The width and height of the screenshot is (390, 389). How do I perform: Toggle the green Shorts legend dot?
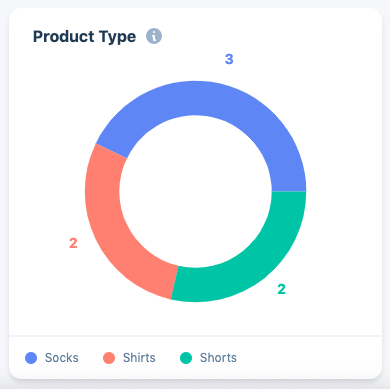point(186,358)
